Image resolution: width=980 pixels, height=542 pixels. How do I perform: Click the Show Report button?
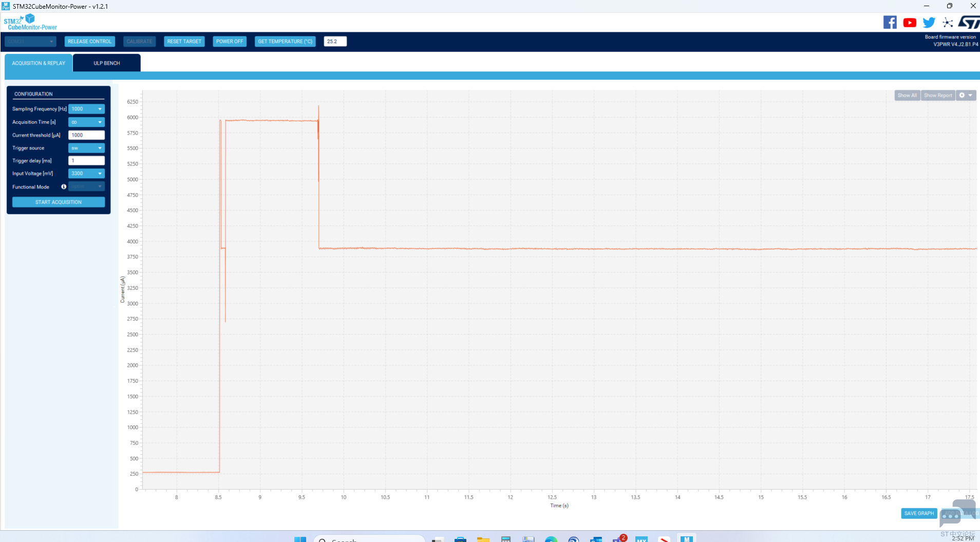pyautogui.click(x=938, y=95)
